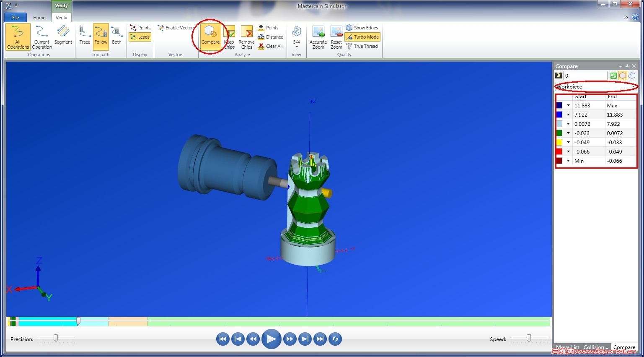This screenshot has width=644, height=357.
Task: Click the skip to start button
Action: click(223, 339)
